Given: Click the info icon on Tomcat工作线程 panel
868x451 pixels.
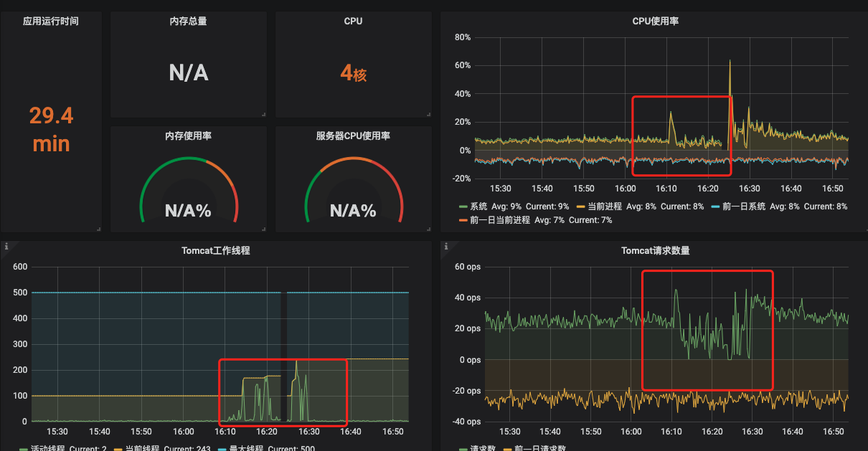Looking at the screenshot, I should pos(6,246).
